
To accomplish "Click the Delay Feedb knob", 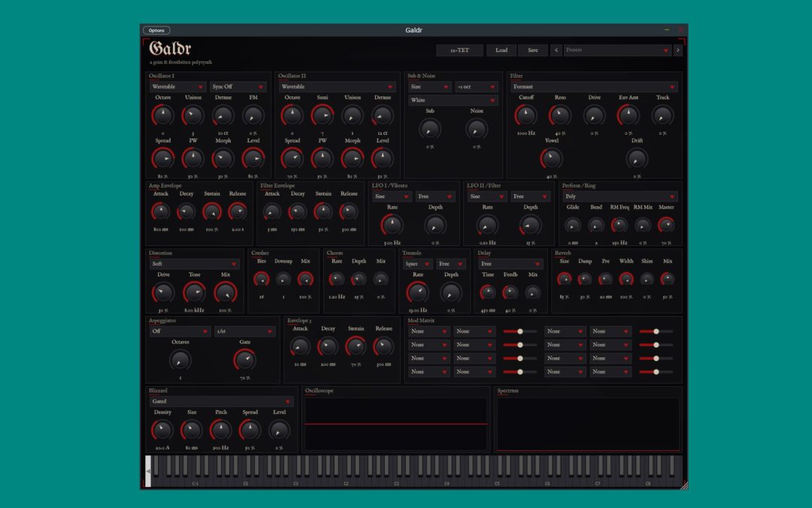I will (x=510, y=292).
